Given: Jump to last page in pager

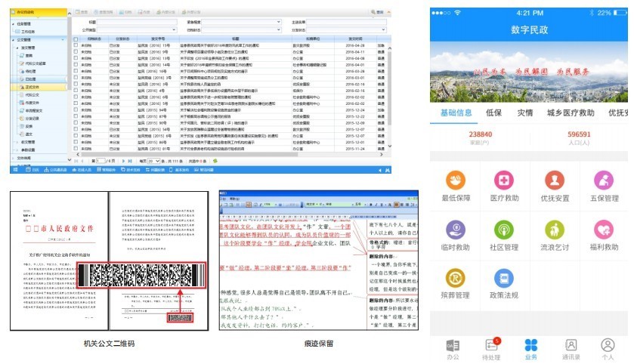Looking at the screenshot, I should coord(130,161).
